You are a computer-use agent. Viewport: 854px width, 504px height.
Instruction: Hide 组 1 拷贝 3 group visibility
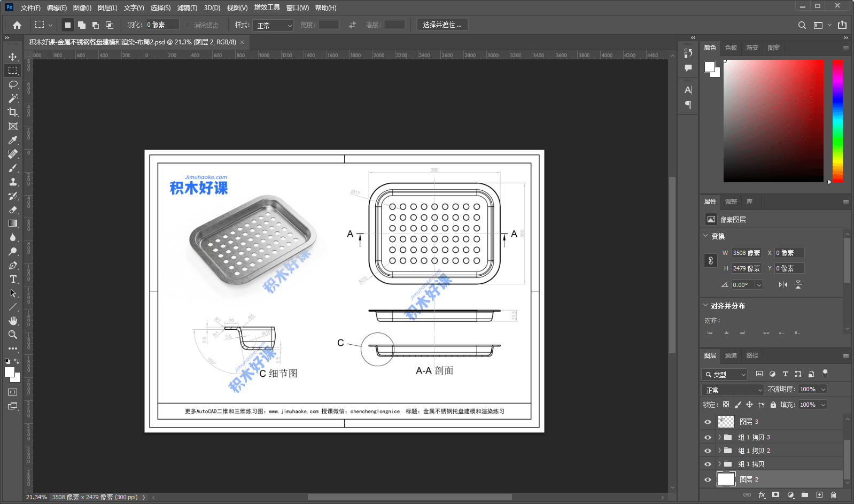(x=708, y=437)
